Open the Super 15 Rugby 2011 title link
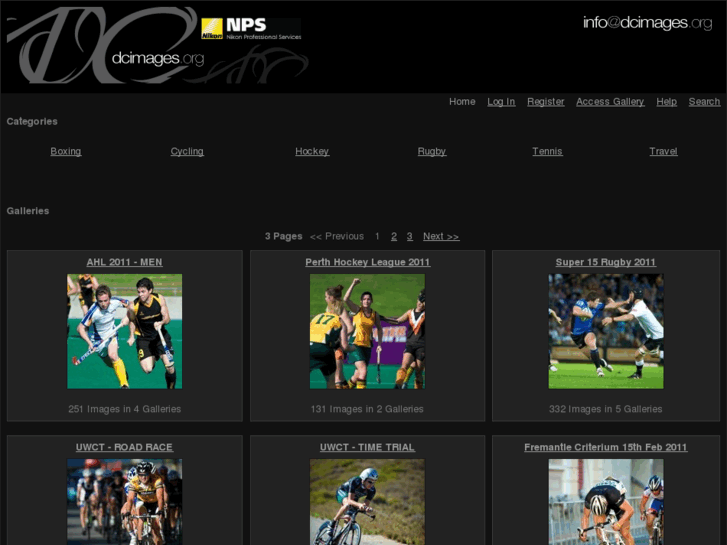 click(606, 262)
